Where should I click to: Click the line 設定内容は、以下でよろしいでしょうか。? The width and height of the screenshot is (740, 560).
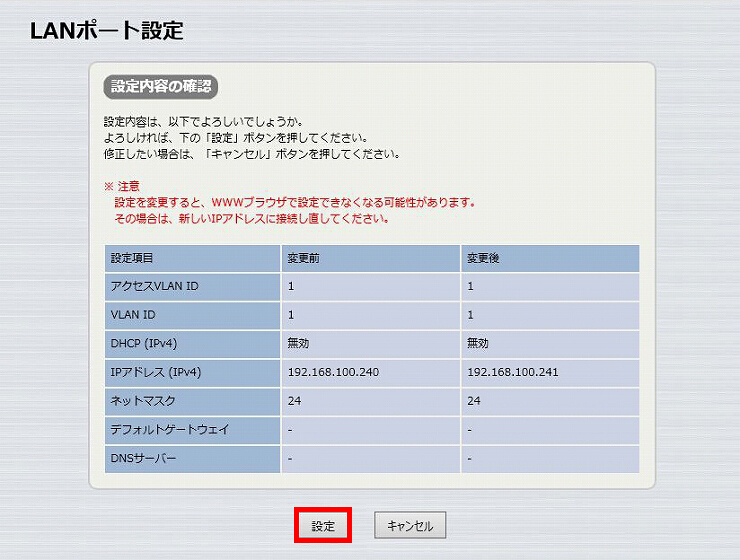(x=203, y=122)
